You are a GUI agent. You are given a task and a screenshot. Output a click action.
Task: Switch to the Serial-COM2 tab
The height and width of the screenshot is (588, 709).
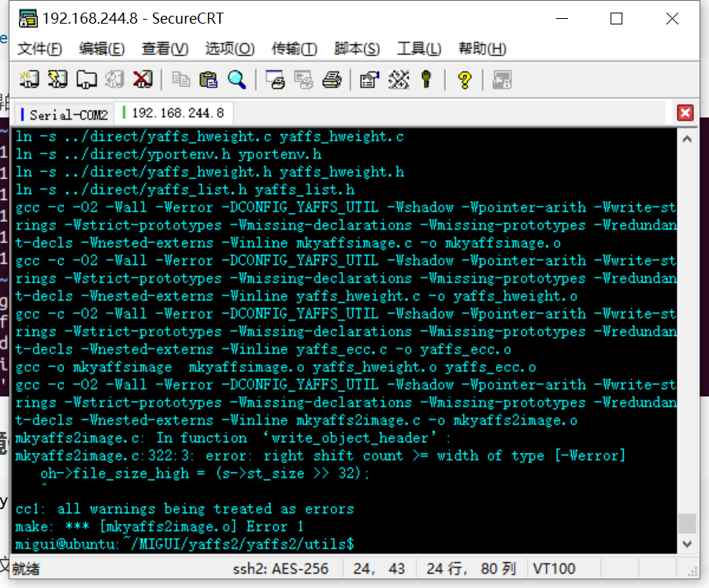(x=65, y=115)
